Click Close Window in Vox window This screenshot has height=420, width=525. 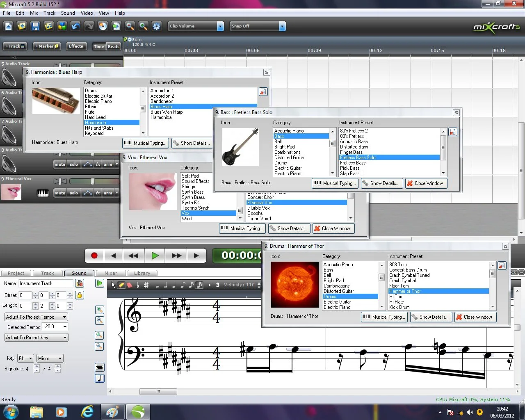click(333, 228)
